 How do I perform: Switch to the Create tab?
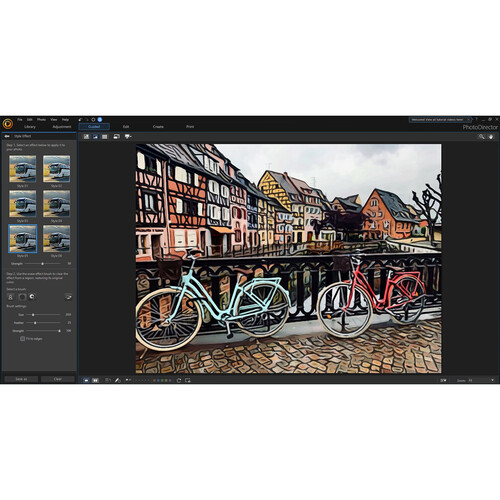(x=158, y=127)
